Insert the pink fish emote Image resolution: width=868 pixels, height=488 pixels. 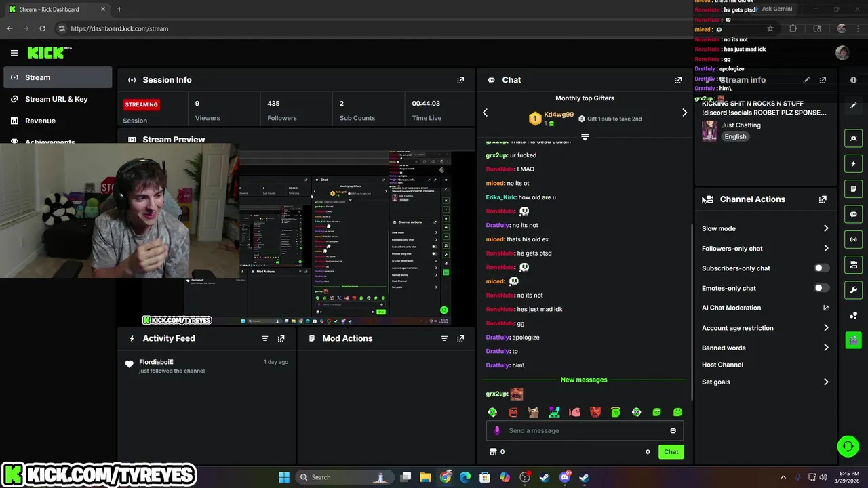coord(575,412)
